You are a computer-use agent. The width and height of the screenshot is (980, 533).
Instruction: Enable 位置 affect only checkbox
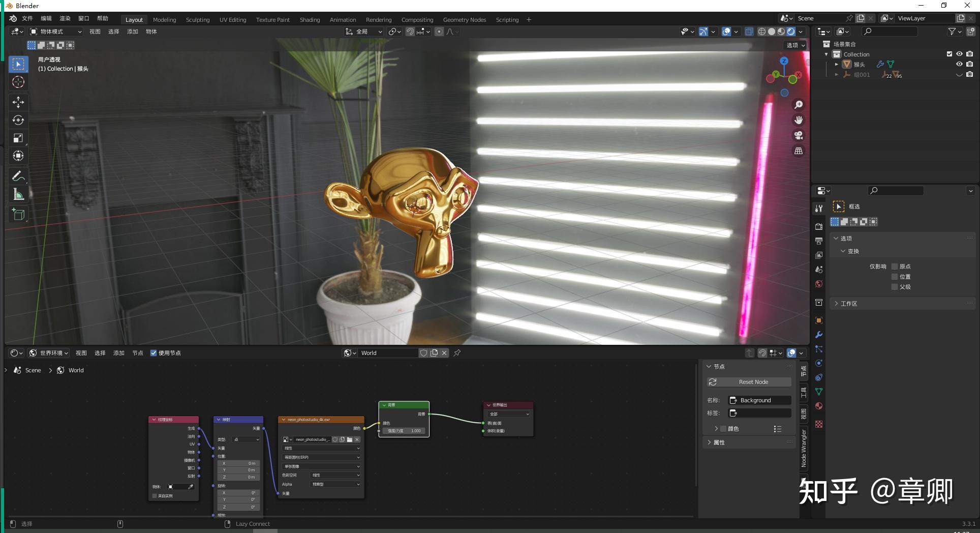895,277
